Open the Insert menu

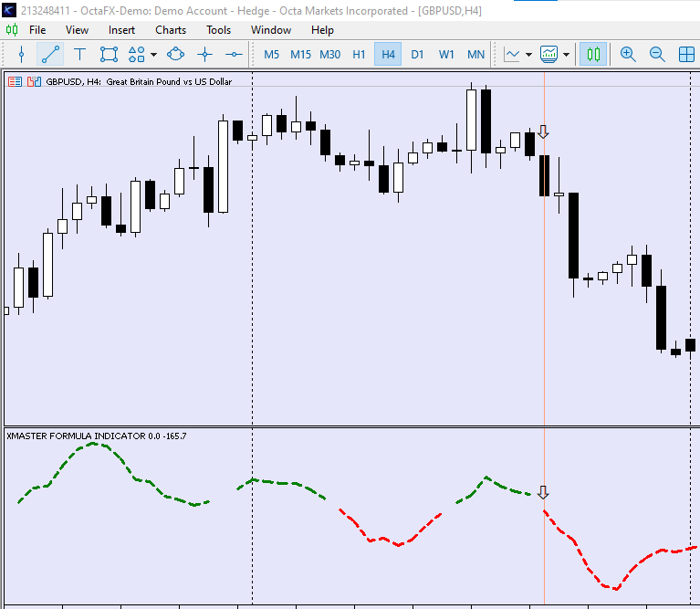(x=121, y=30)
